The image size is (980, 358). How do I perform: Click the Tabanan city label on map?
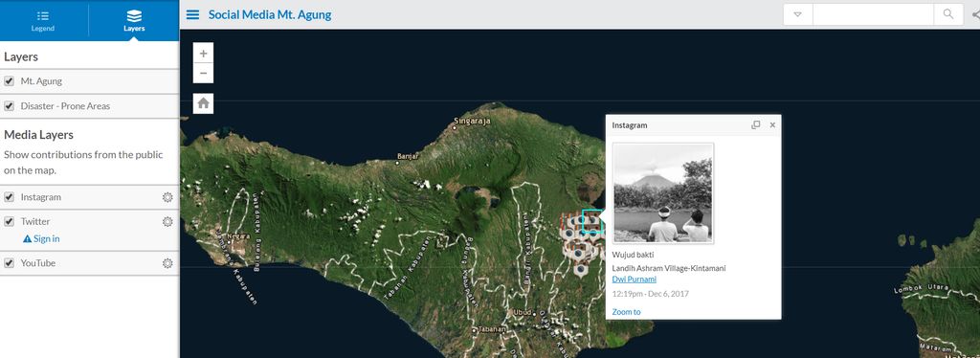pyautogui.click(x=491, y=329)
